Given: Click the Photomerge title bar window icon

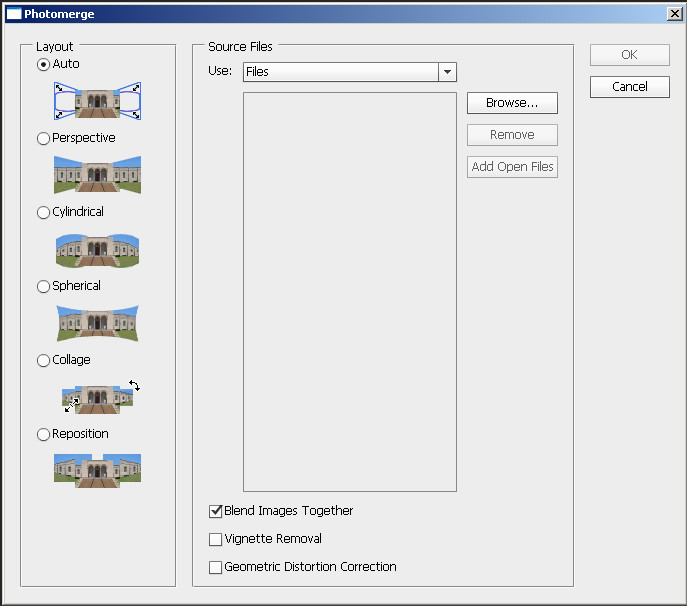Looking at the screenshot, I should click(x=14, y=14).
